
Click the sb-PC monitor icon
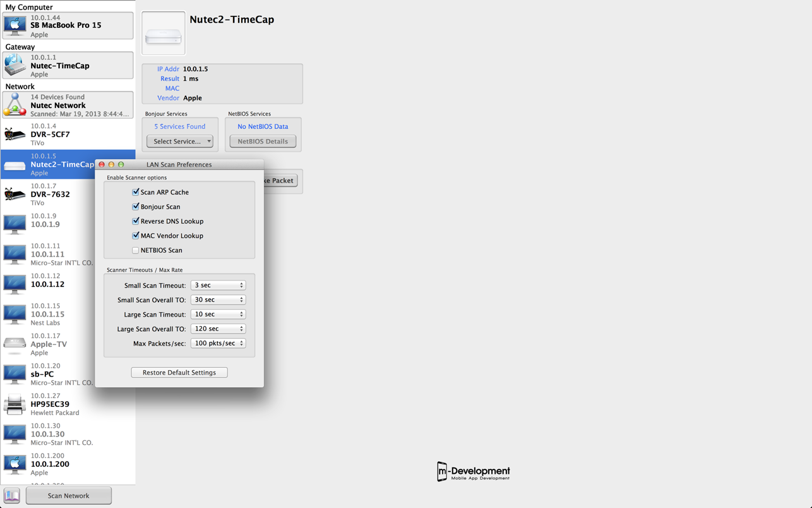click(15, 374)
